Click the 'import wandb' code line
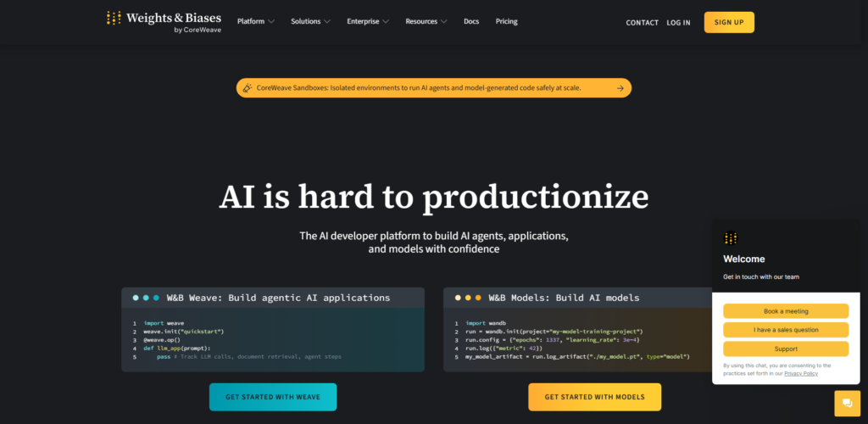 point(486,323)
